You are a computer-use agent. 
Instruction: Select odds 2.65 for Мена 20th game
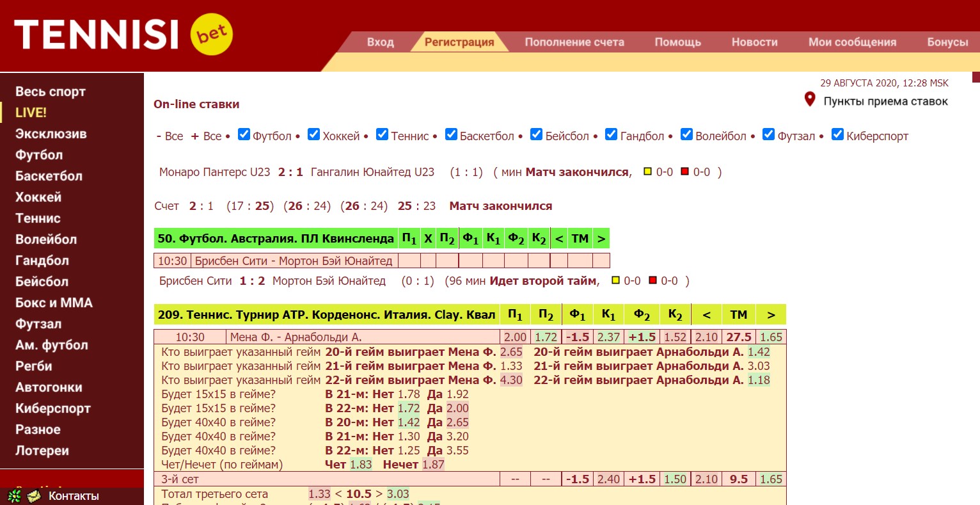[x=511, y=352]
